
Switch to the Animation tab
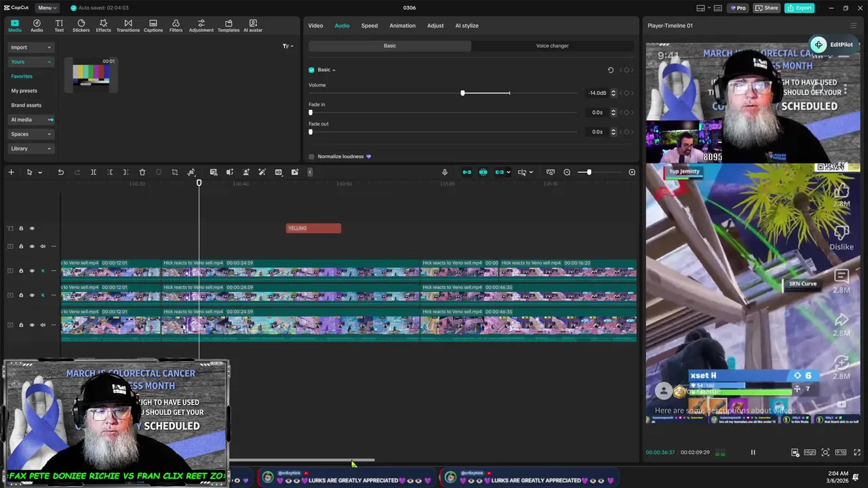402,26
